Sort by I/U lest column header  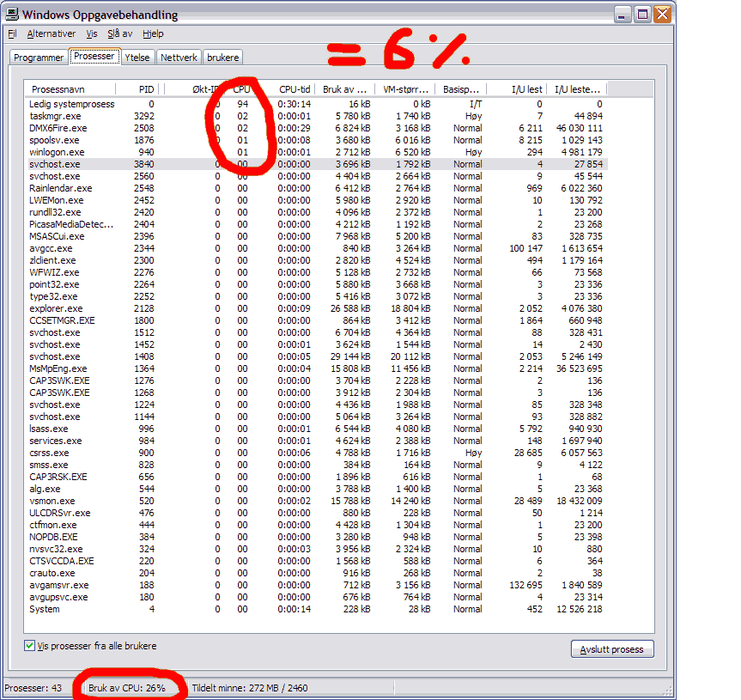[517, 88]
